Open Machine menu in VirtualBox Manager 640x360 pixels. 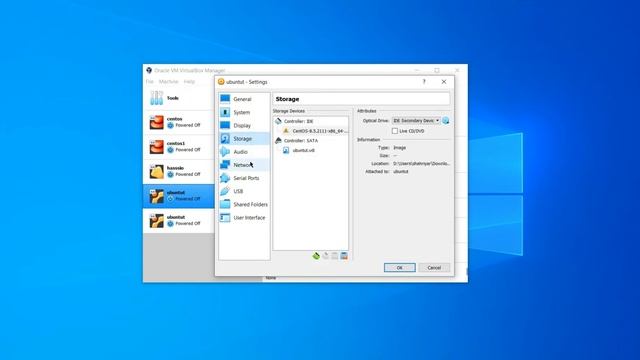click(x=169, y=82)
